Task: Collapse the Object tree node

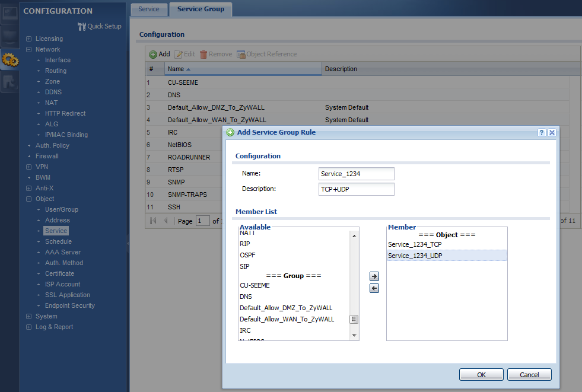Action: pyautogui.click(x=28, y=199)
